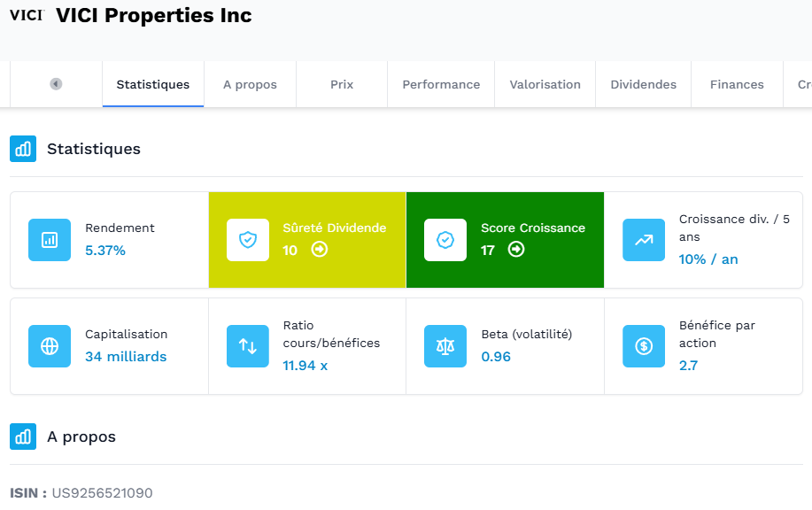This screenshot has height=510, width=812.
Task: Click the Rendement bar chart icon
Action: 50,240
